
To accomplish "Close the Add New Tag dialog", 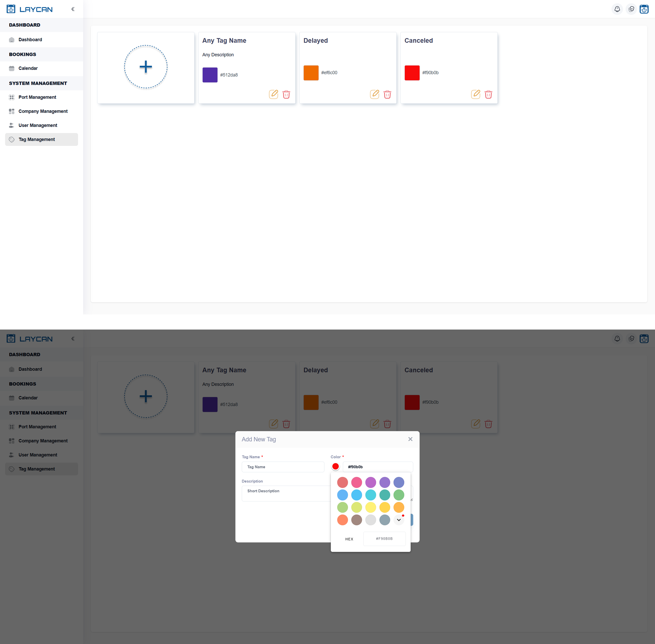I will tap(410, 439).
